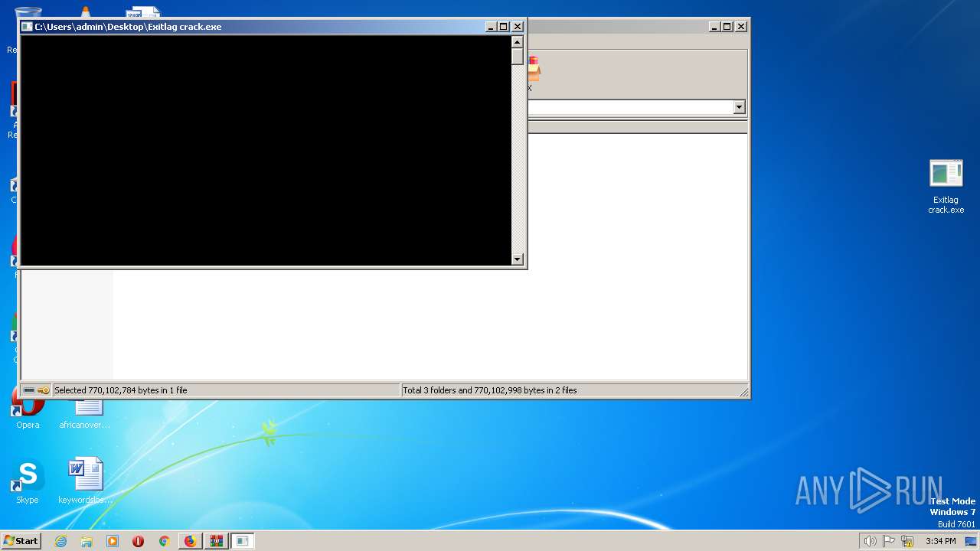Open the Skype desktop shortcut
Viewport: 980px width, 551px height.
point(28,481)
